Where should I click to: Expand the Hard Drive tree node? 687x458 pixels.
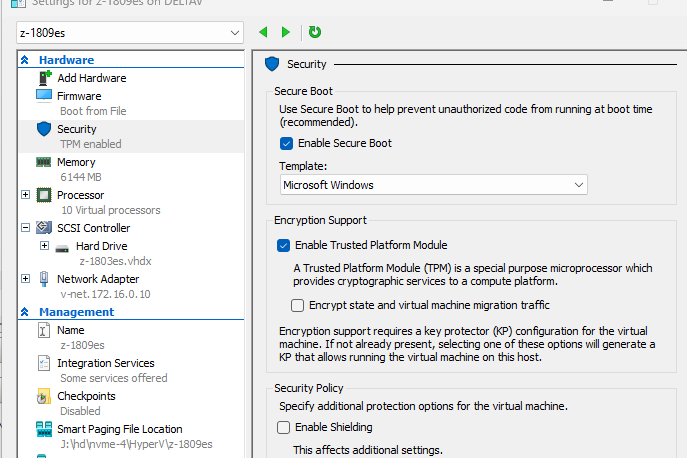point(44,245)
